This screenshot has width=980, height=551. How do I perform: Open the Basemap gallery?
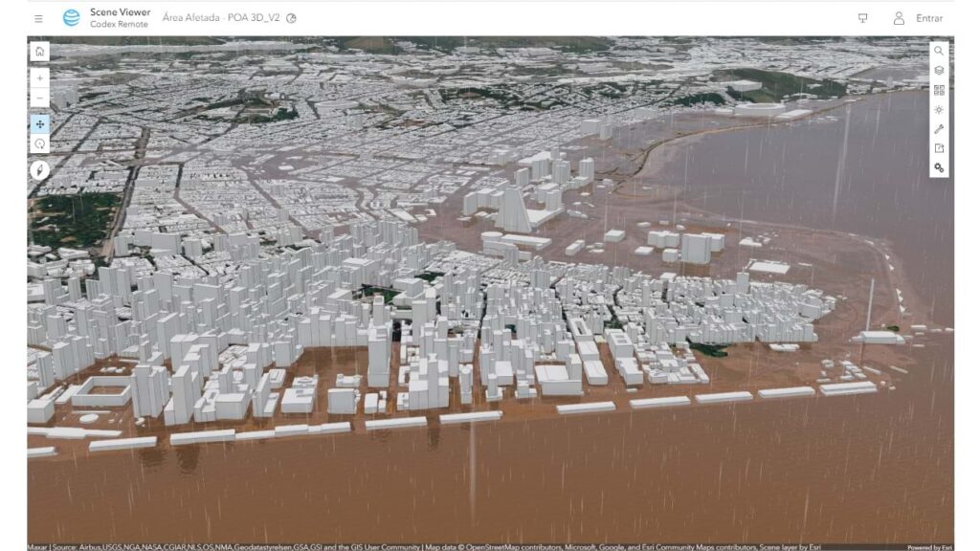click(x=939, y=90)
